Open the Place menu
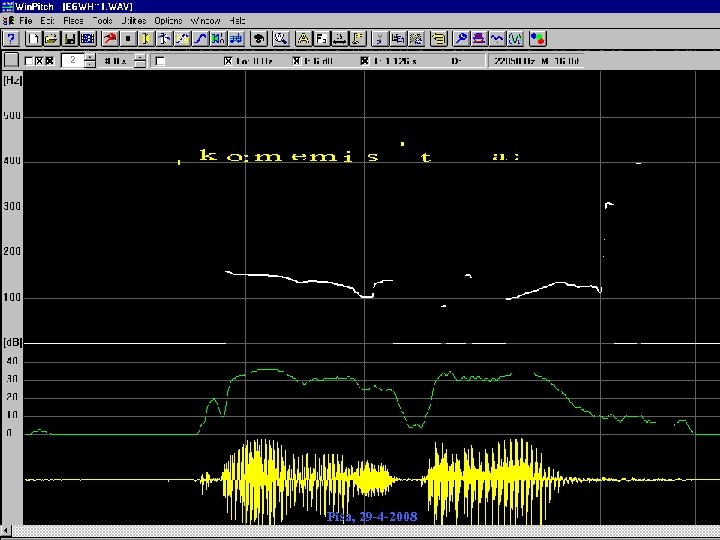This screenshot has width=720, height=540. (73, 21)
